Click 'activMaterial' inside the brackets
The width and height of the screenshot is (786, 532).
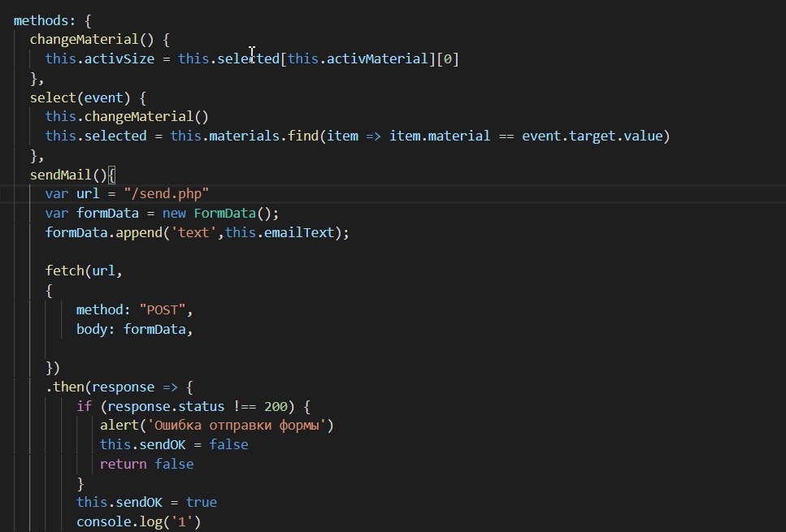[377, 59]
